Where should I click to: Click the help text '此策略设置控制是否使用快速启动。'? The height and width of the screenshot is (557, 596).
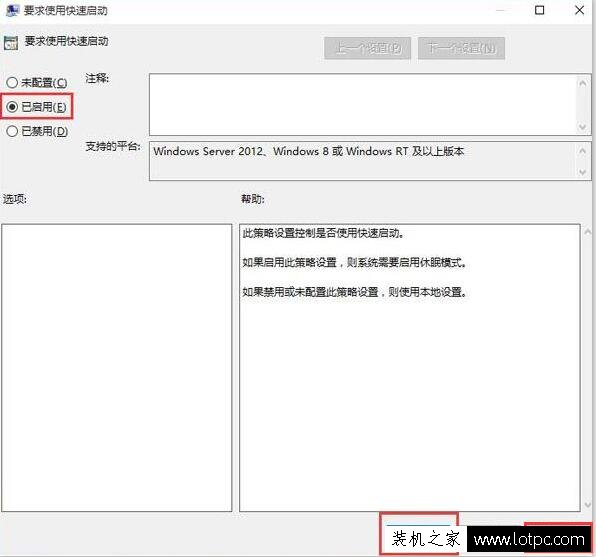323,233
